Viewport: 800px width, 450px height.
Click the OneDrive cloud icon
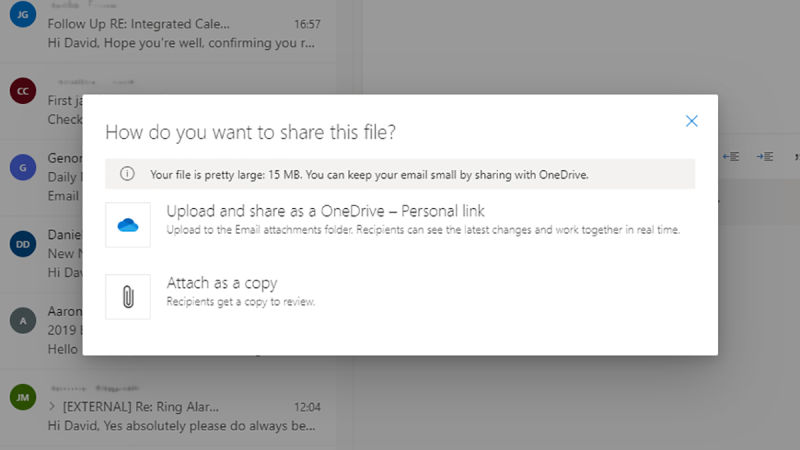[128, 224]
